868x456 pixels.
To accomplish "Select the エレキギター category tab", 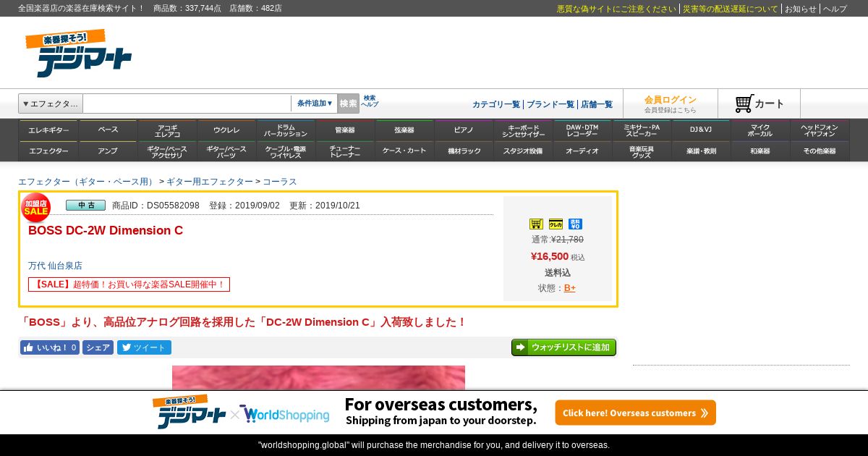I will pos(48,130).
